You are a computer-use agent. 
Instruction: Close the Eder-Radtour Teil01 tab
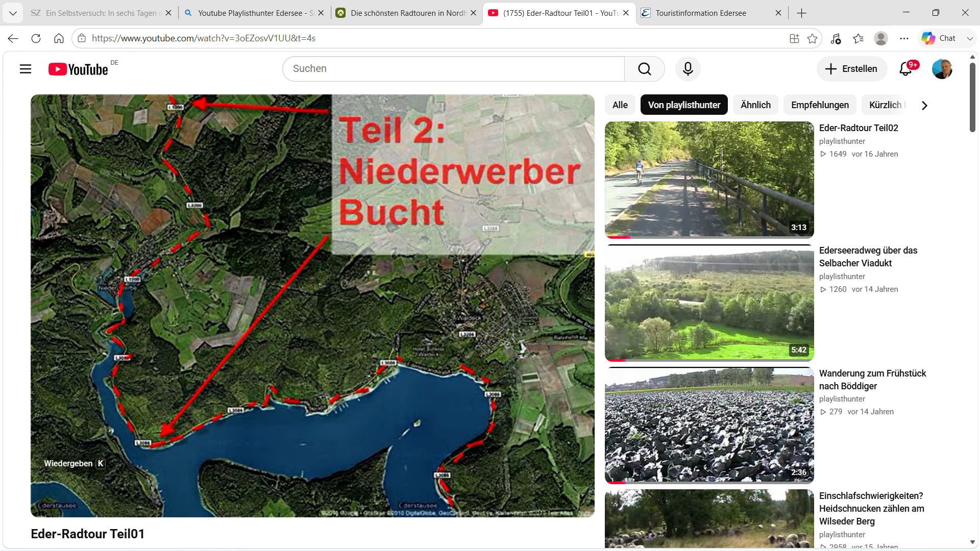point(626,13)
